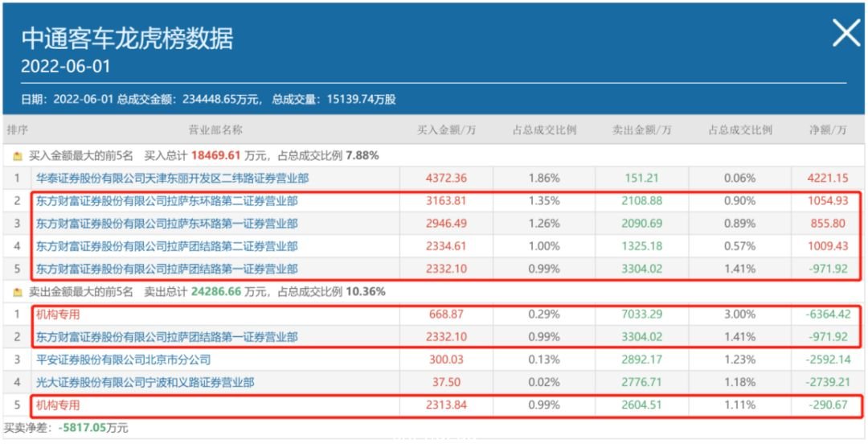
Task: Select buy amount 668.87 cell
Action: (x=446, y=314)
